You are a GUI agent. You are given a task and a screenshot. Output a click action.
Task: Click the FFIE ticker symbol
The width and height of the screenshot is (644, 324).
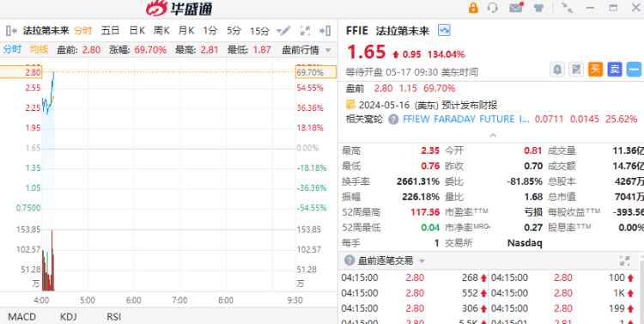[x=357, y=30]
